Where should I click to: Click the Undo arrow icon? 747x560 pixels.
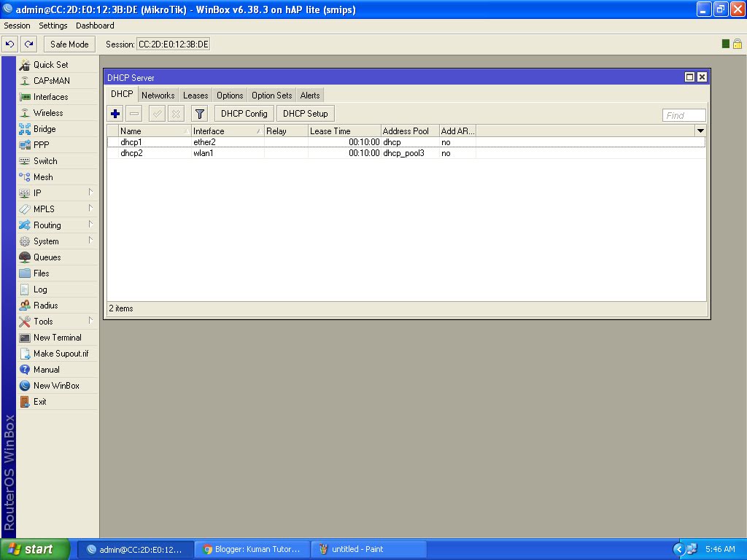coord(9,44)
